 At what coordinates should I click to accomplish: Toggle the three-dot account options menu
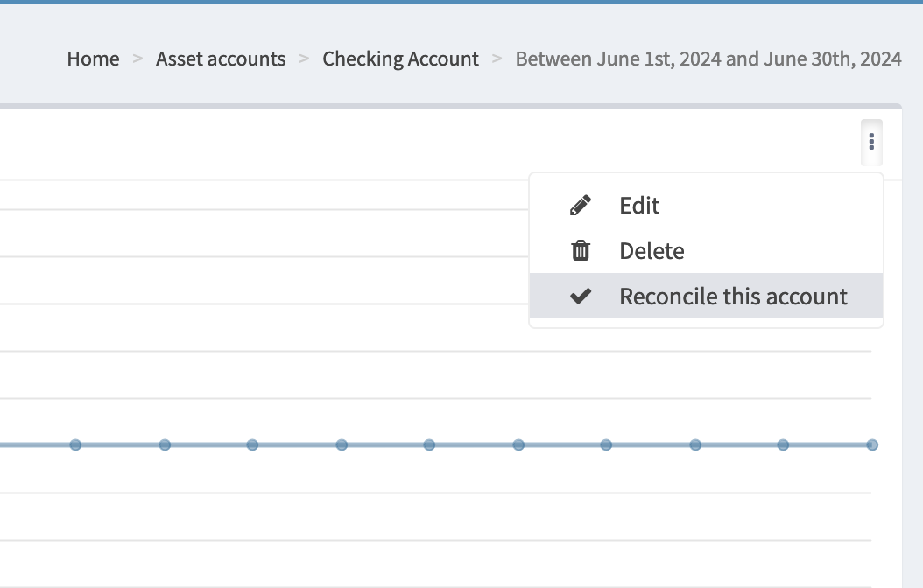pyautogui.click(x=871, y=142)
